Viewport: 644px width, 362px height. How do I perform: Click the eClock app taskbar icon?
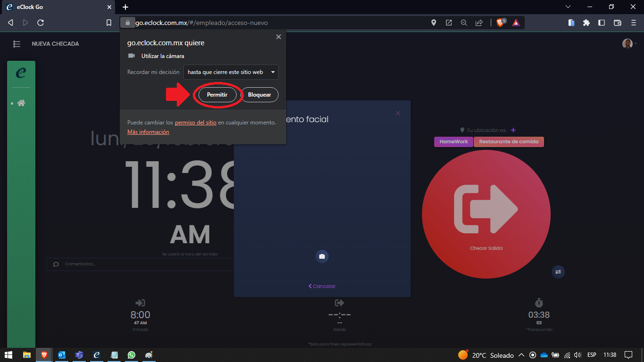[x=97, y=355]
